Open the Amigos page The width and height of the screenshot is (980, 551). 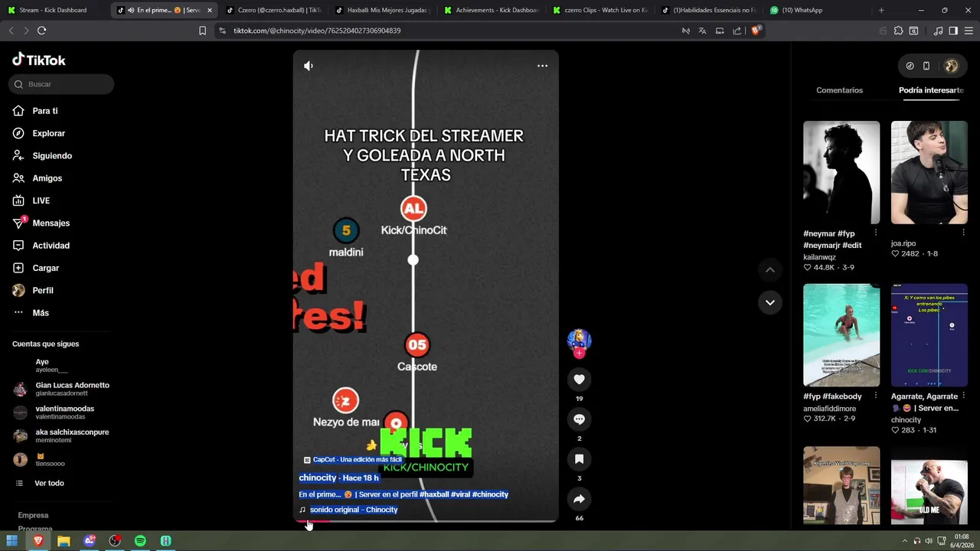(x=47, y=178)
